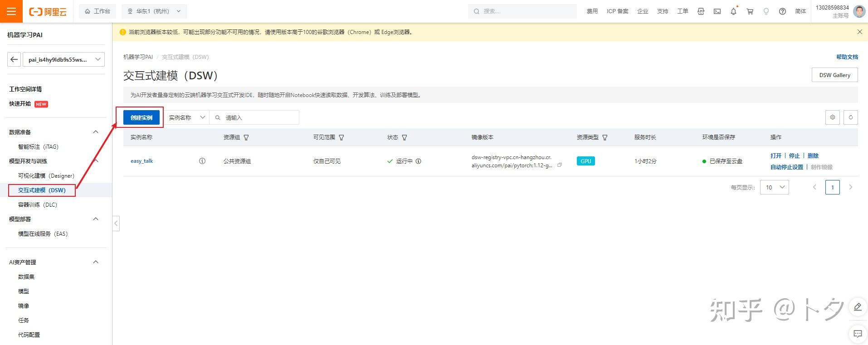Open table column settings gear
Image resolution: width=868 pixels, height=345 pixels.
click(x=833, y=117)
